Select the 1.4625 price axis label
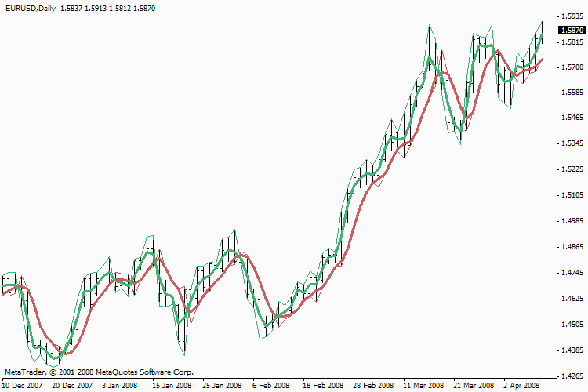Image resolution: width=588 pixels, height=392 pixels. [572, 299]
